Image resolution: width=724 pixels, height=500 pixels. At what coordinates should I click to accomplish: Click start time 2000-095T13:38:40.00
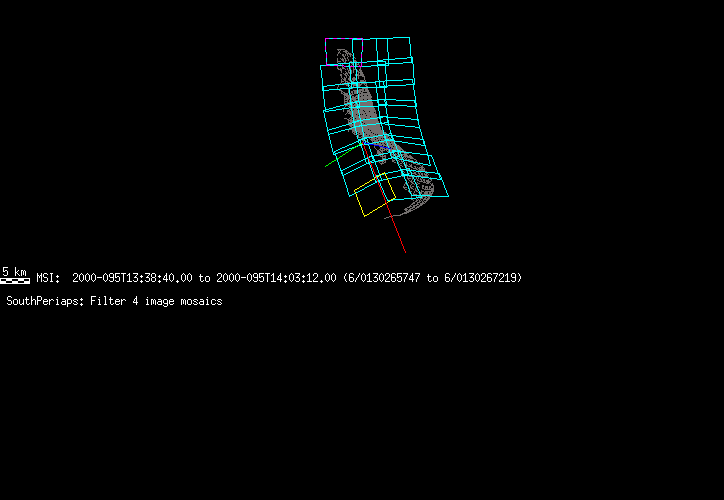pyautogui.click(x=132, y=278)
